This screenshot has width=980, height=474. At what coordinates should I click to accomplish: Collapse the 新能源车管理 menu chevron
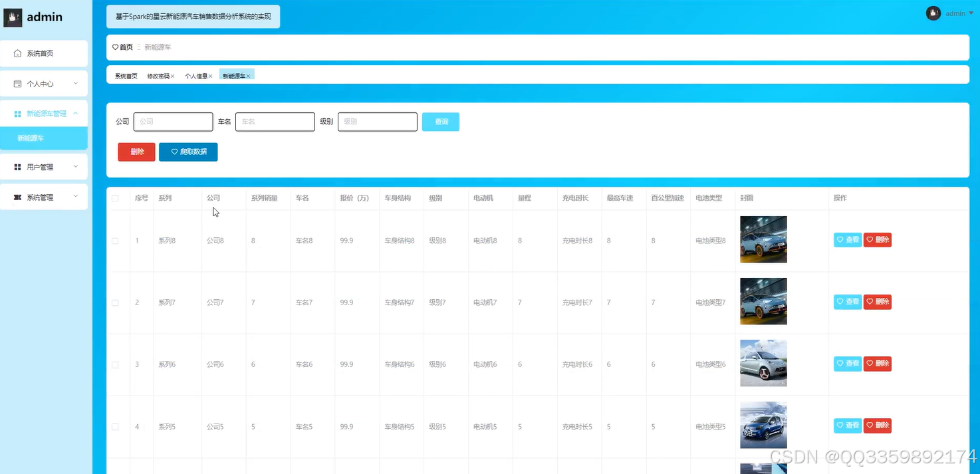pos(75,114)
